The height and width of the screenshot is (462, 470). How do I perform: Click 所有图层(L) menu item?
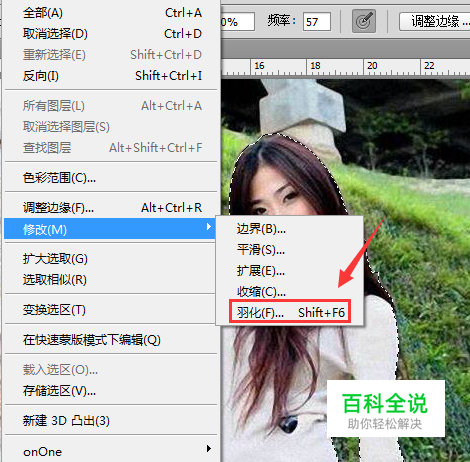point(110,106)
